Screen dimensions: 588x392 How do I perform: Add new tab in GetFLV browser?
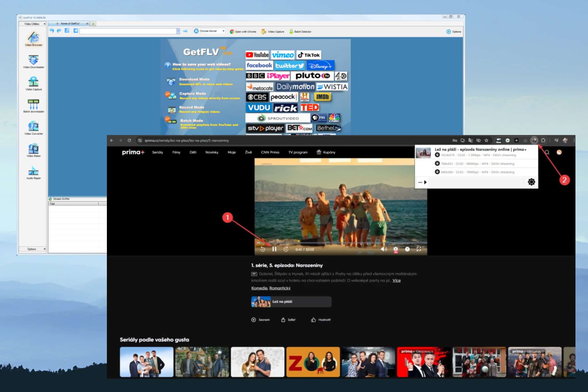[x=93, y=24]
